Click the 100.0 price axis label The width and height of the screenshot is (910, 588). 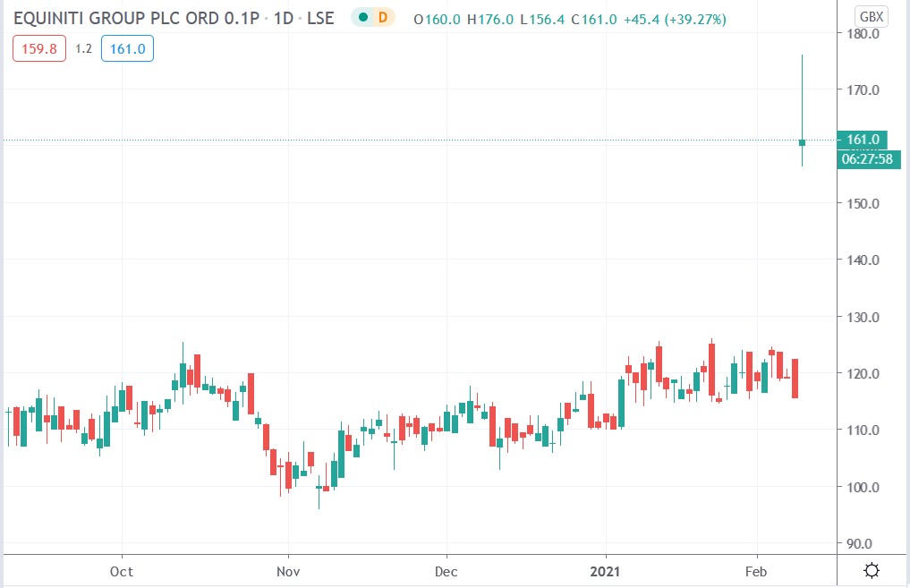coord(863,488)
